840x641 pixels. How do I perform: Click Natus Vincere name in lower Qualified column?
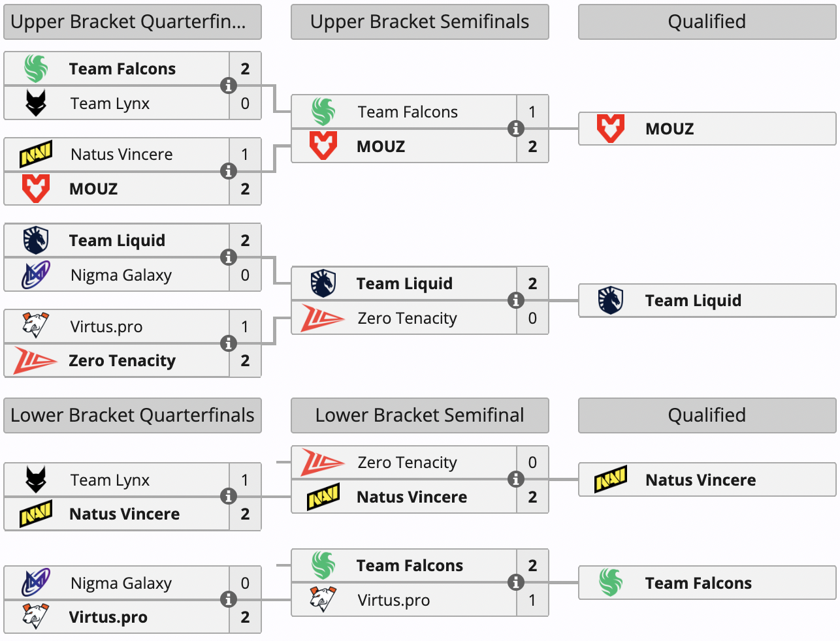click(700, 480)
